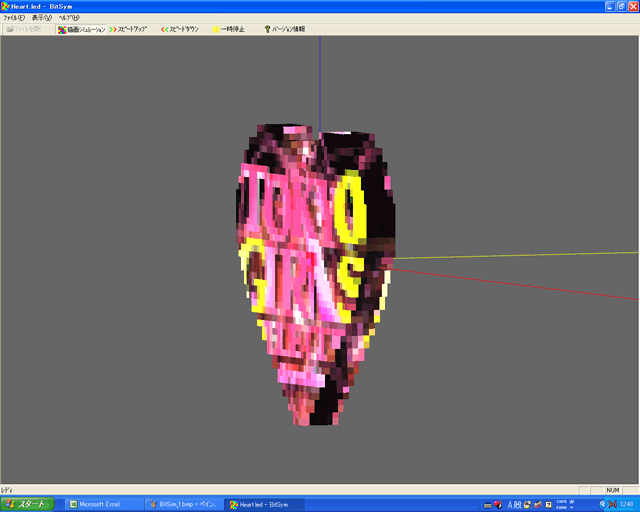This screenshot has width=640, height=512.
Task: Start the 描画シミュレーション drawing simulation
Action: 80,29
